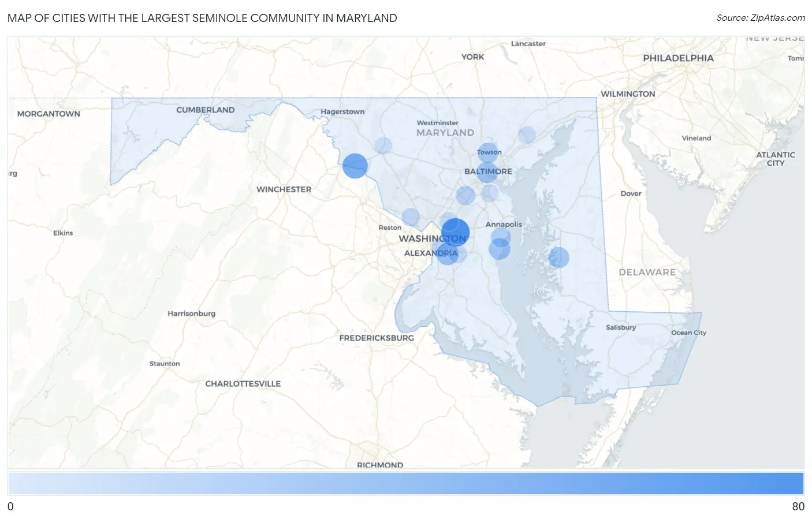Click the Dover label
Screen dimensions: 812x519
(x=631, y=193)
